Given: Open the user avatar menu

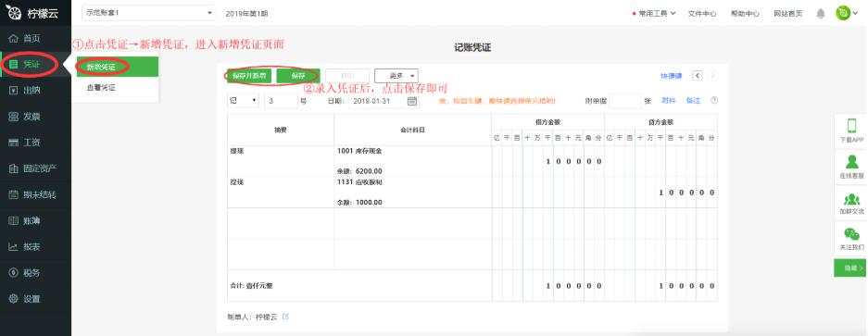Looking at the screenshot, I should click(847, 13).
